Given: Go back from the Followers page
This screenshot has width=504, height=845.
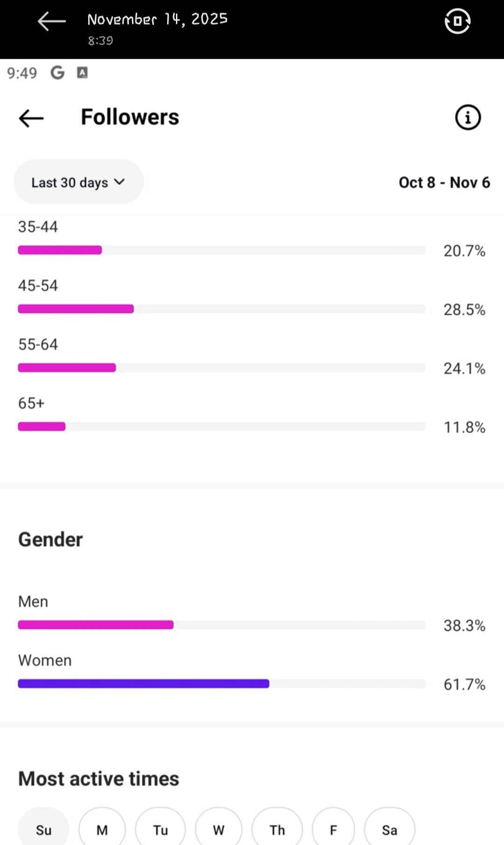Looking at the screenshot, I should [x=31, y=118].
